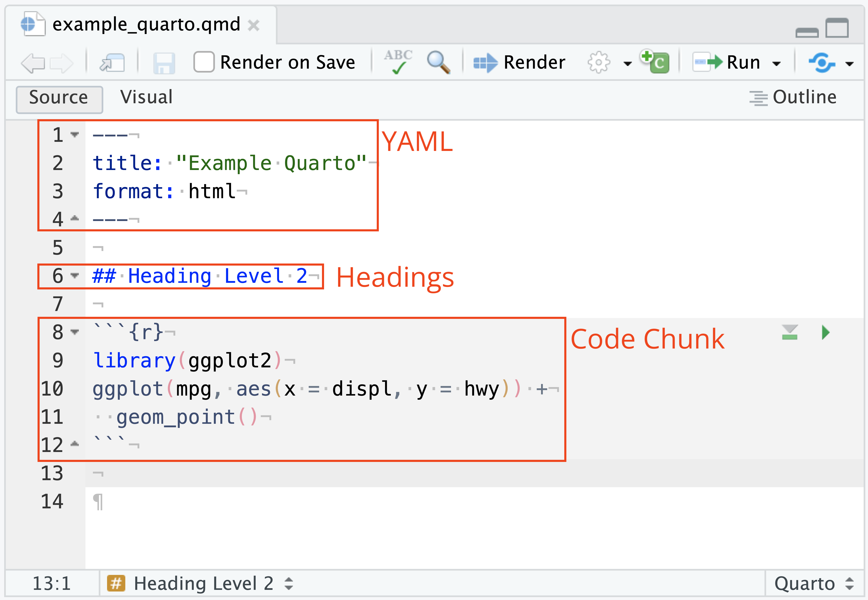
Task: Run all chunks above icon
Action: (x=789, y=332)
